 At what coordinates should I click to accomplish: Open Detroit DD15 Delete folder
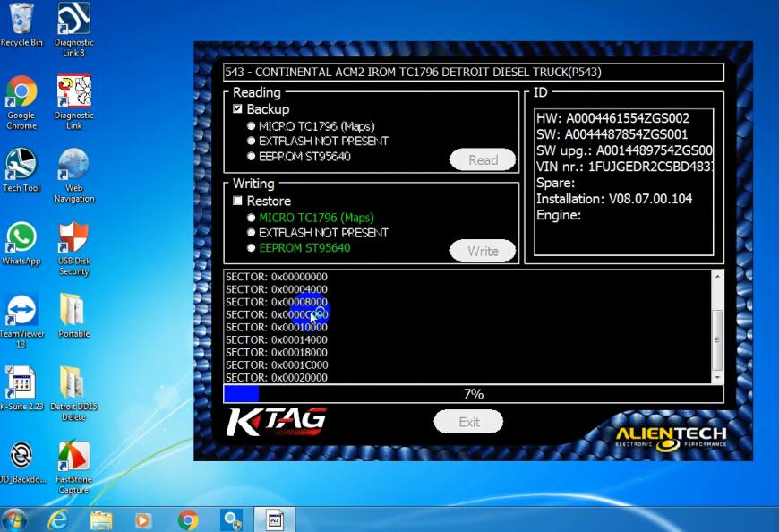click(73, 393)
